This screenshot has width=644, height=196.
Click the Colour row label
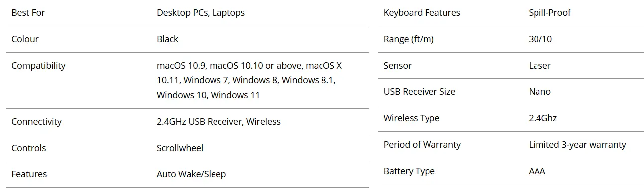click(25, 39)
